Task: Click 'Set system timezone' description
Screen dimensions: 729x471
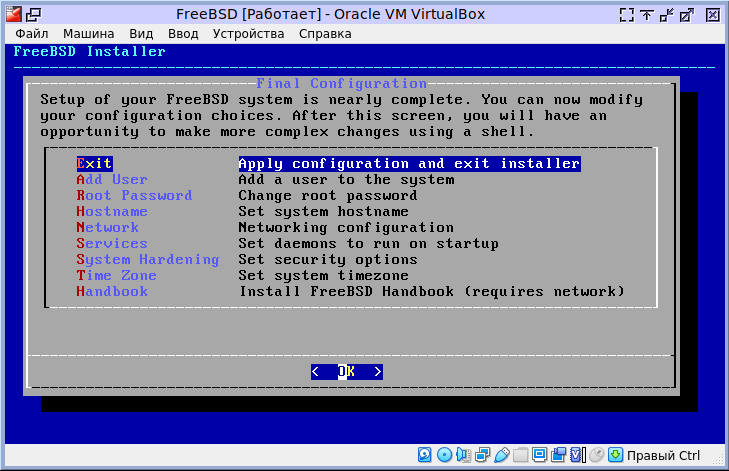Action: click(x=323, y=276)
